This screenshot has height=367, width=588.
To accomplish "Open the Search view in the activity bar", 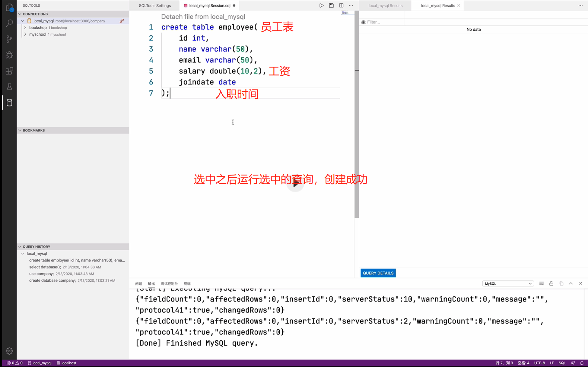I will pyautogui.click(x=9, y=23).
